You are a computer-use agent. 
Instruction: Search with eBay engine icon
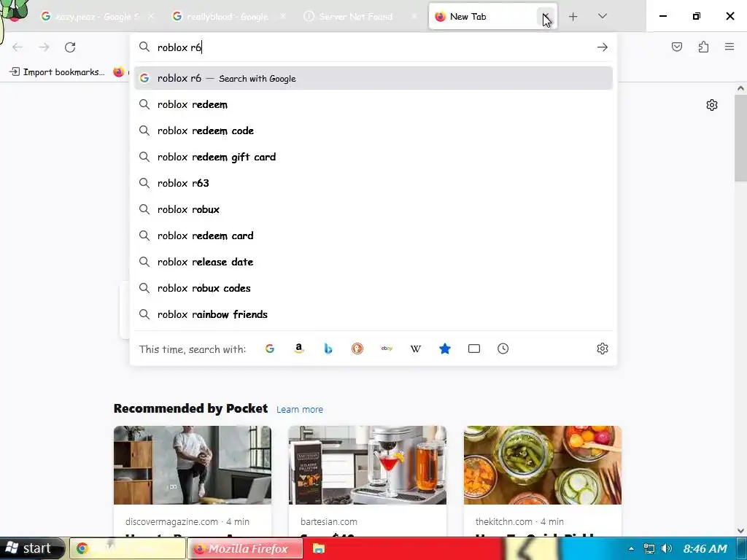click(387, 349)
